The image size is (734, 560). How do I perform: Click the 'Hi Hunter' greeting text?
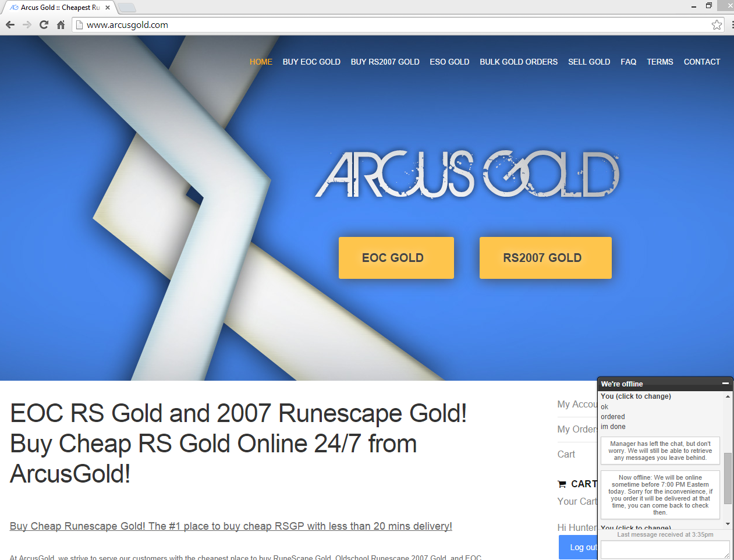[x=577, y=527]
